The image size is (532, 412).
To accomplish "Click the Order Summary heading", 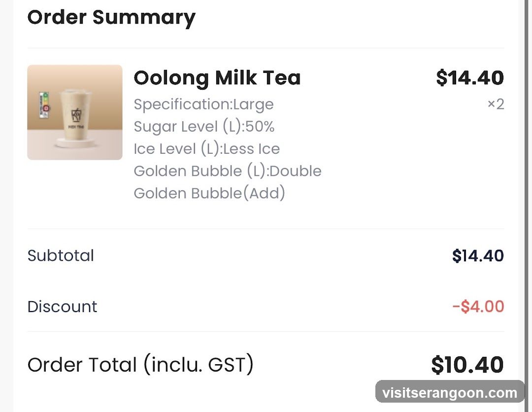I will click(x=111, y=18).
